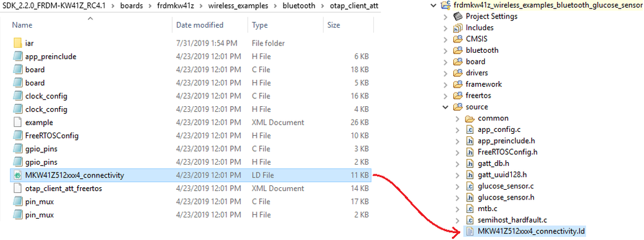Expand the board folder in project tree

pyautogui.click(x=445, y=62)
